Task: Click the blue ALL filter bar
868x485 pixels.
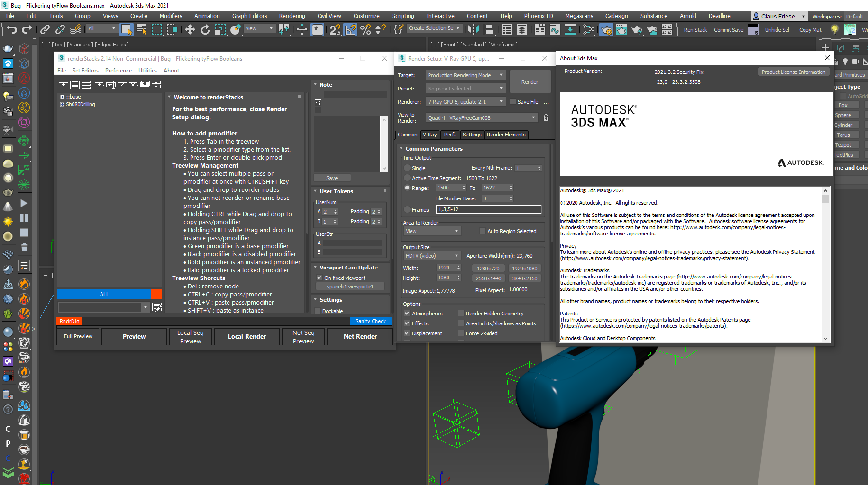Action: tap(104, 294)
